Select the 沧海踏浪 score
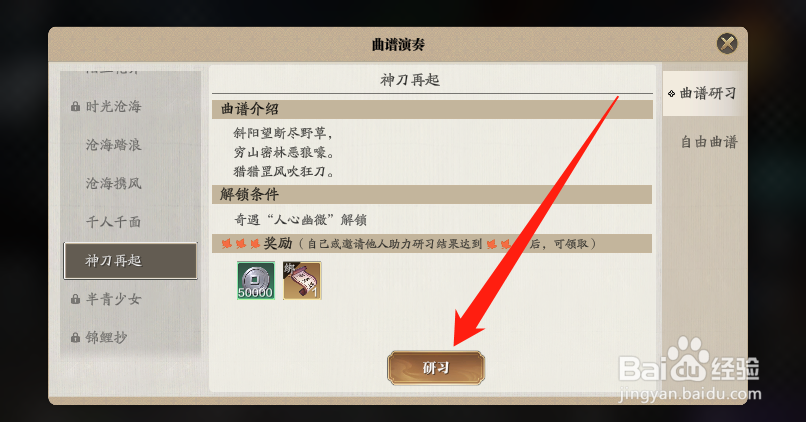Screen dimensions: 806x422 tap(114, 145)
